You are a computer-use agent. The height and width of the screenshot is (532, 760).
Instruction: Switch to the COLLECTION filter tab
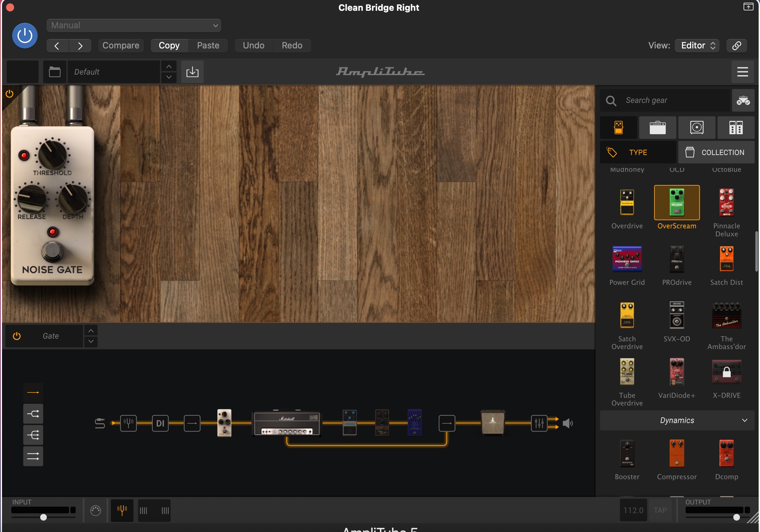tap(716, 152)
